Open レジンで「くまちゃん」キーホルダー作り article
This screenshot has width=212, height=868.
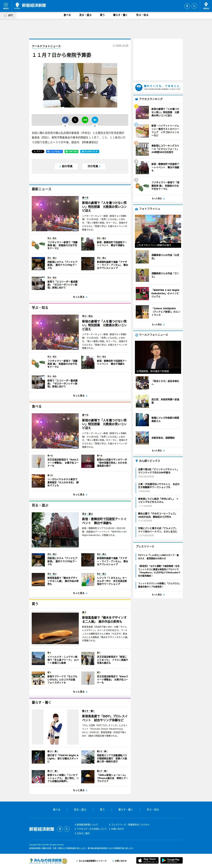click(x=112, y=581)
